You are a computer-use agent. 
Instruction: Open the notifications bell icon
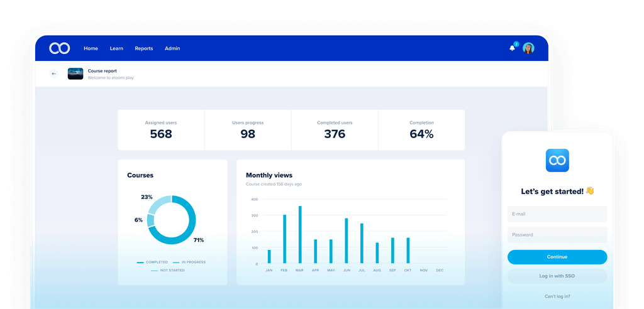(x=512, y=48)
